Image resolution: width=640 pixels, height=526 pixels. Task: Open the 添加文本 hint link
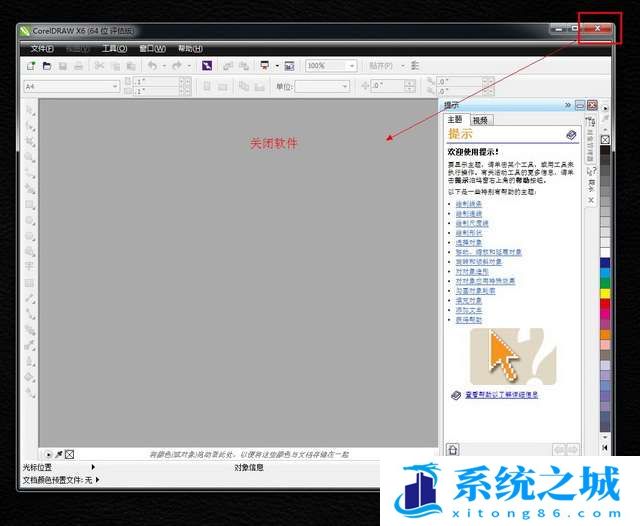coord(469,310)
